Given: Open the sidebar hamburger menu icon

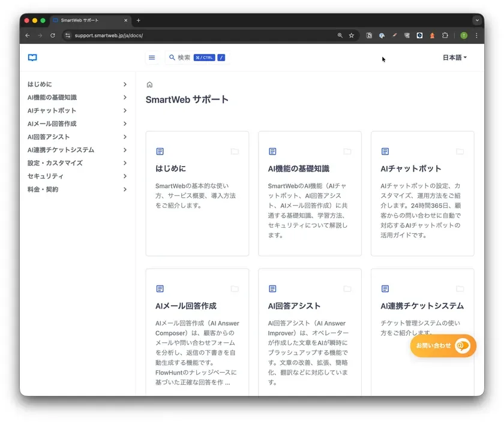Looking at the screenshot, I should [x=152, y=58].
